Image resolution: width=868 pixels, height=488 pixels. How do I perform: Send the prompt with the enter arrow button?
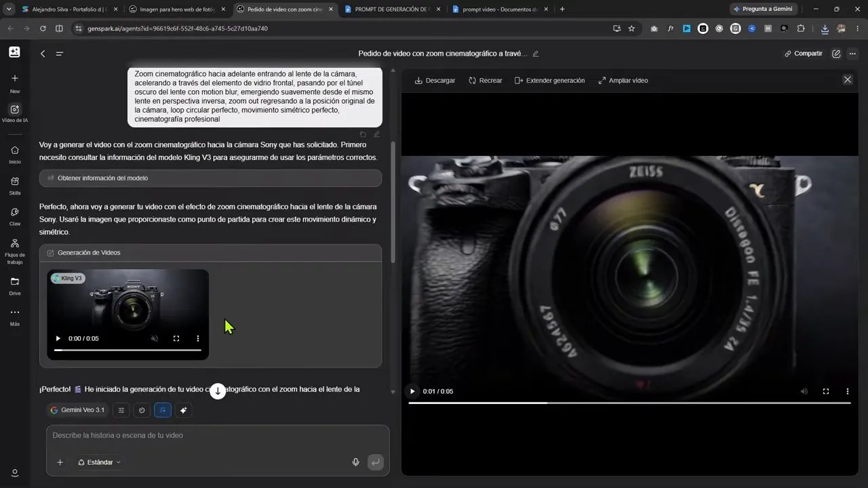click(x=375, y=462)
